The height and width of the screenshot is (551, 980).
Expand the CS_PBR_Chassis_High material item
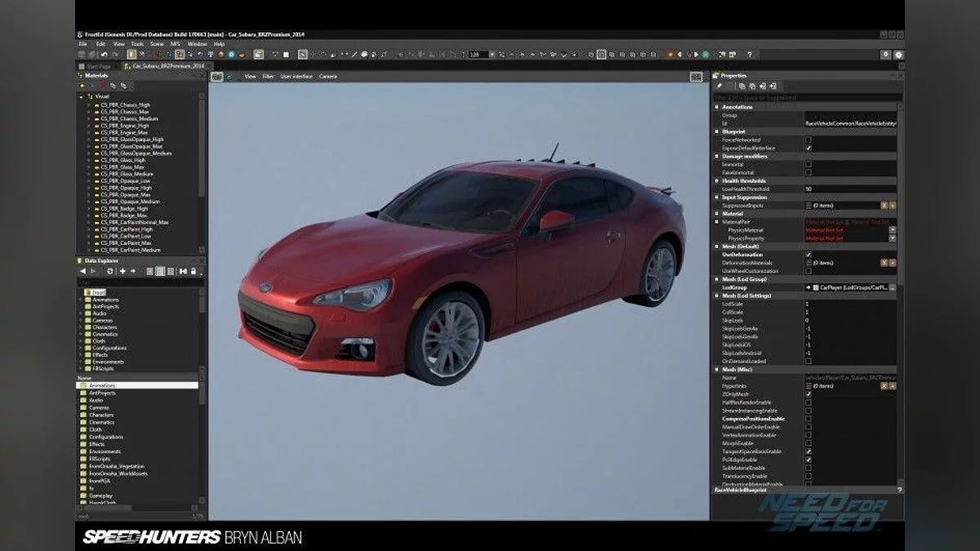[88, 105]
